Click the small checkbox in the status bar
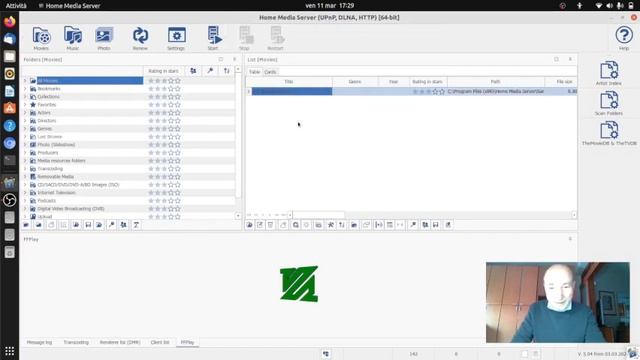Viewport: 640px width, 360px height. point(524,354)
